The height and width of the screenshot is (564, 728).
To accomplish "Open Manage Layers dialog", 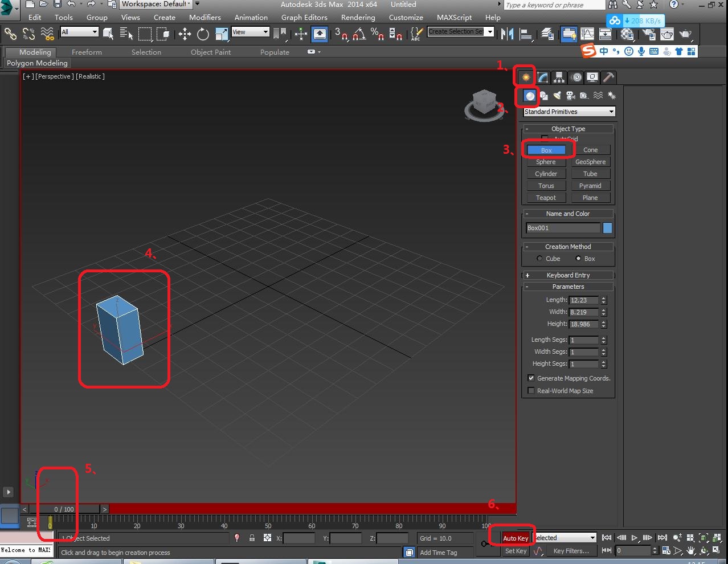I will coord(547,34).
